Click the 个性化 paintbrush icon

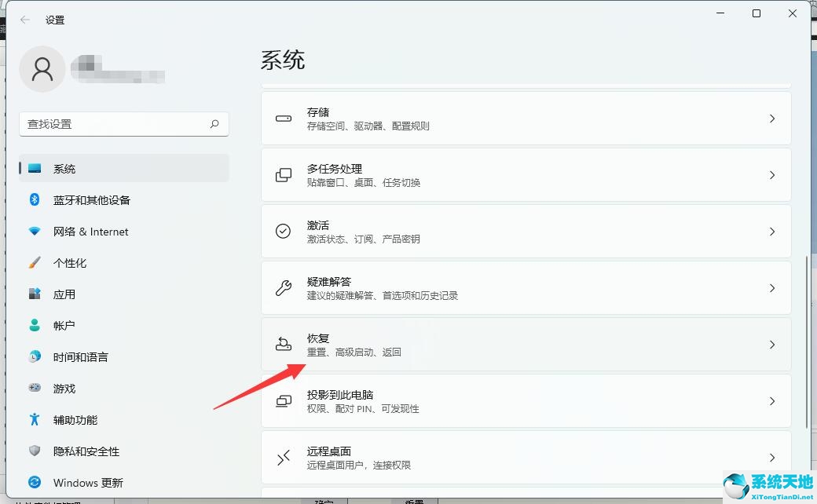pyautogui.click(x=33, y=263)
